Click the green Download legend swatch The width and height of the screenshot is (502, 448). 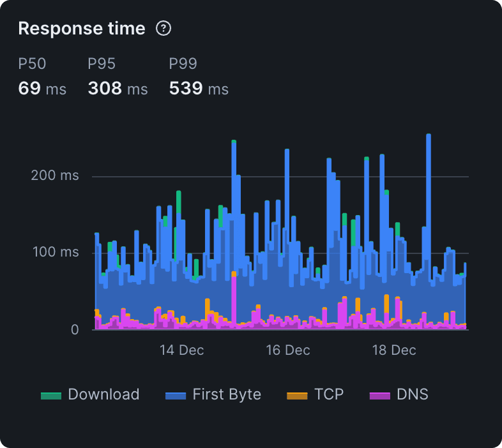click(x=50, y=396)
